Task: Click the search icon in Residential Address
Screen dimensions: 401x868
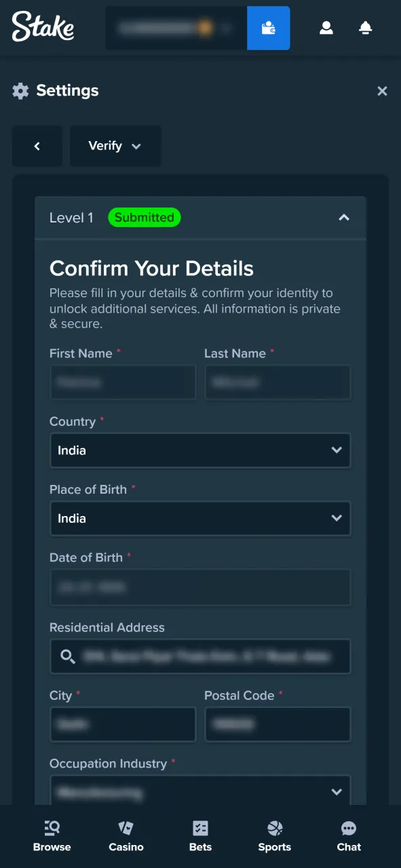Action: click(67, 656)
